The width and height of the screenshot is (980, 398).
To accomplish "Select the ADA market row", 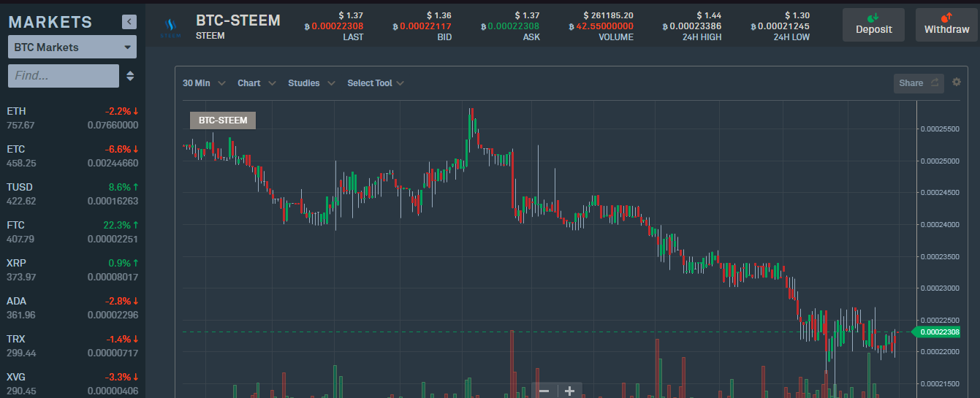I will point(72,308).
